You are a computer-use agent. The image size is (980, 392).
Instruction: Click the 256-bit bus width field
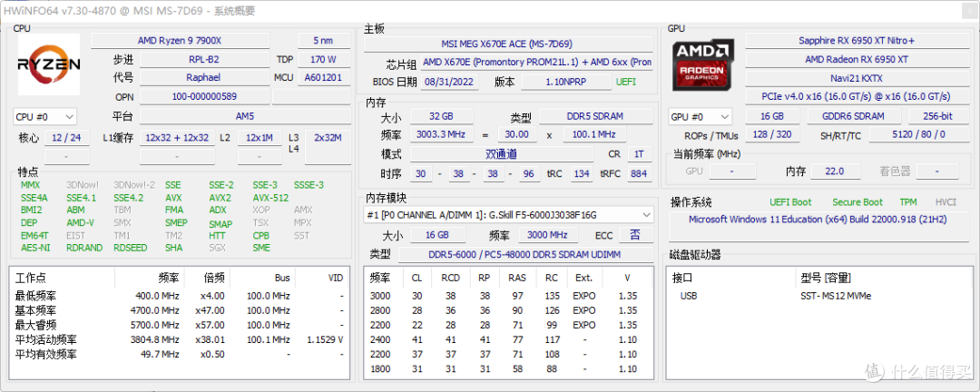tap(938, 116)
